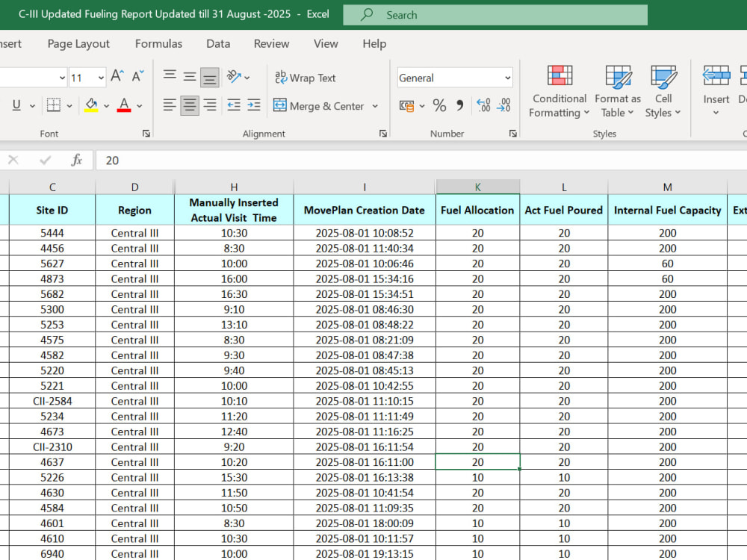The height and width of the screenshot is (560, 747).
Task: Click the Search box in title bar
Action: point(495,15)
